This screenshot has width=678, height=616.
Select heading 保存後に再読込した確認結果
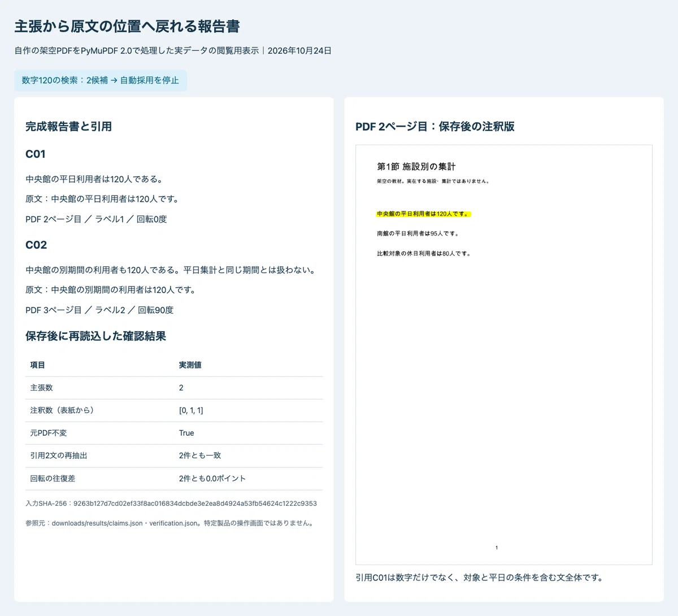pyautogui.click(x=95, y=336)
